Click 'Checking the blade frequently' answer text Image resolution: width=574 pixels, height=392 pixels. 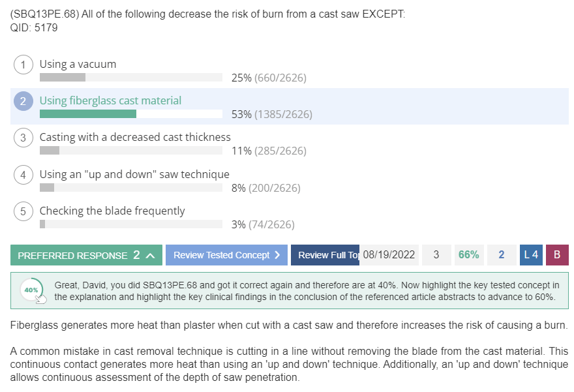pos(112,211)
